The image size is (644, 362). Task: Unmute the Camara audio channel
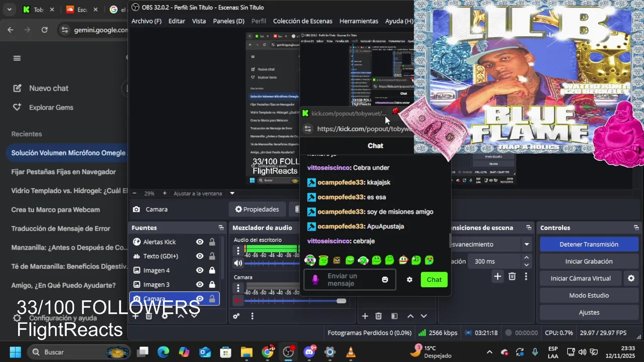[238, 301]
